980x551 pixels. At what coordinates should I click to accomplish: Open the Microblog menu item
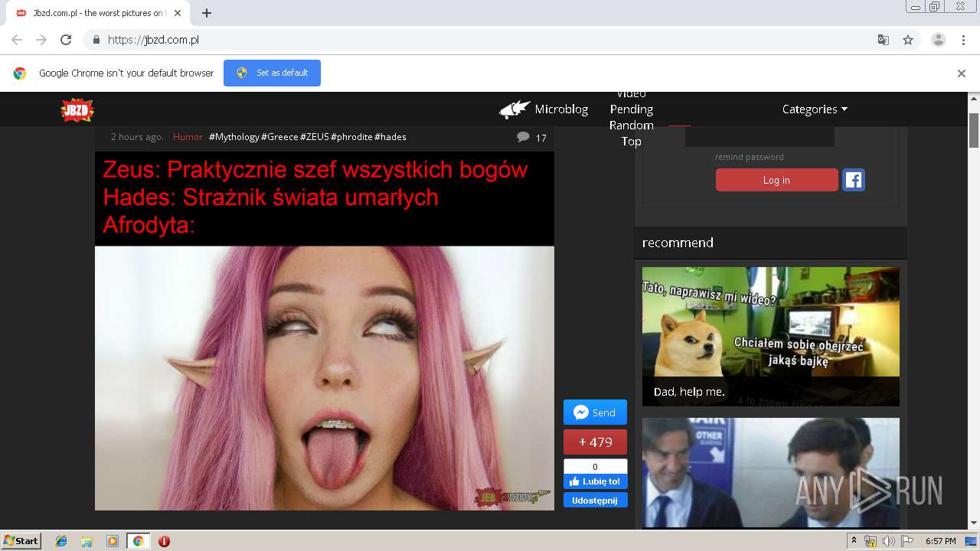pos(561,109)
